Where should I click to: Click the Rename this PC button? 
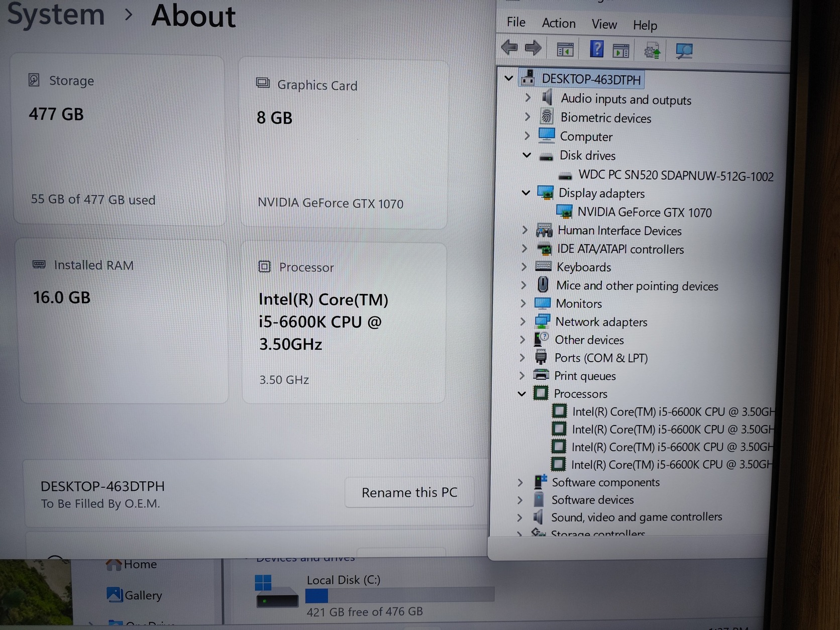tap(409, 492)
